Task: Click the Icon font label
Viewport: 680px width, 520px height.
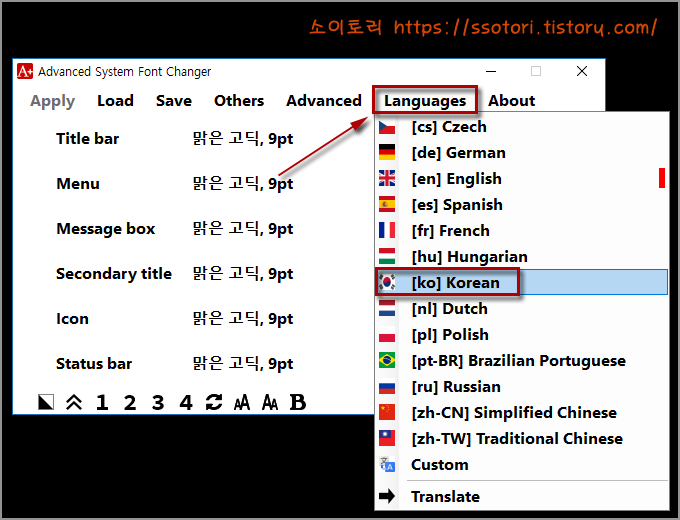Action: click(72, 319)
